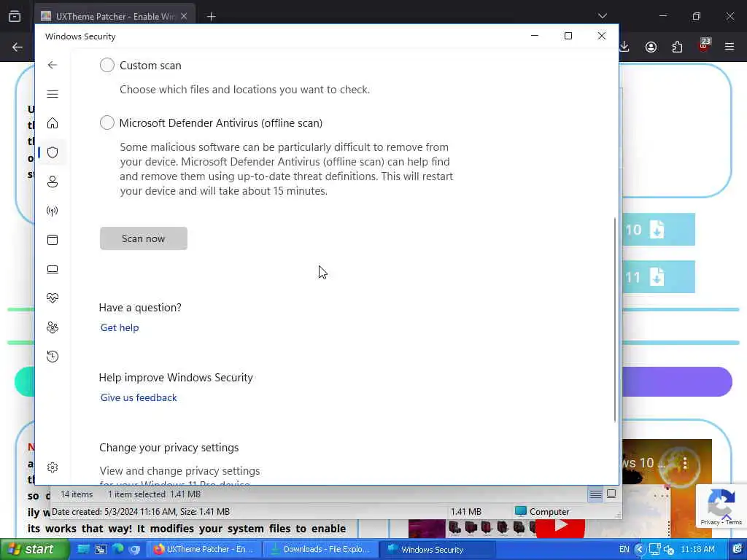Screen dimensions: 747x560
Task: Open Firefox View icon at top-left
Action: tap(15, 16)
